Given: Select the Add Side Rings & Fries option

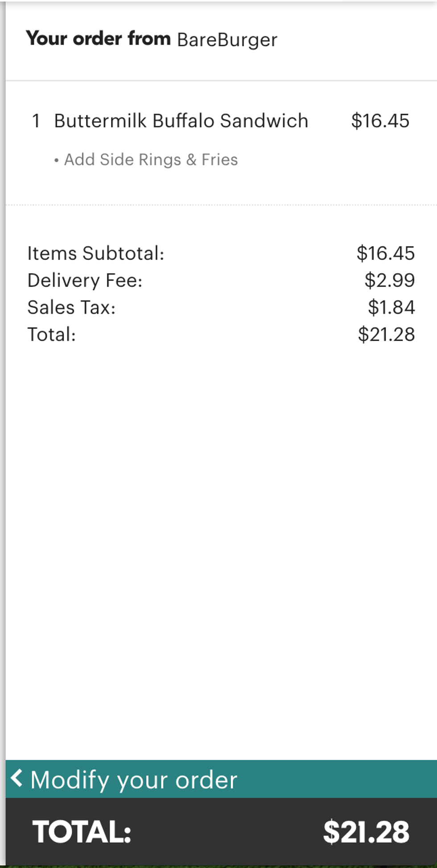Looking at the screenshot, I should pos(151,160).
